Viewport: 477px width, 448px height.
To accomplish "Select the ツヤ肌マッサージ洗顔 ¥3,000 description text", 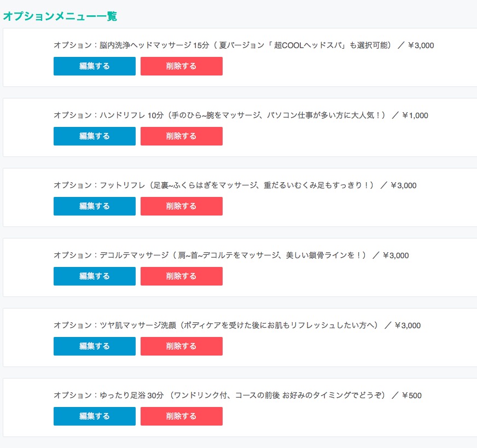I will (237, 325).
